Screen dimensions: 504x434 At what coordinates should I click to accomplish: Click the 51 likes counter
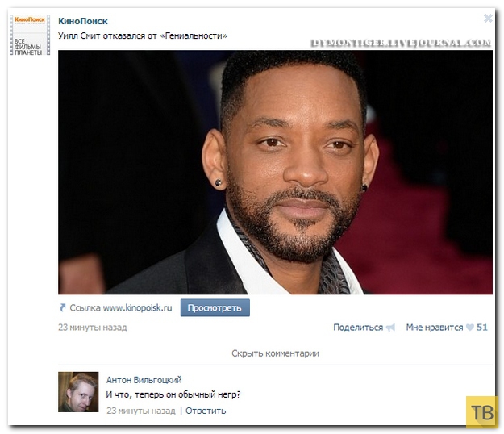[x=481, y=328]
